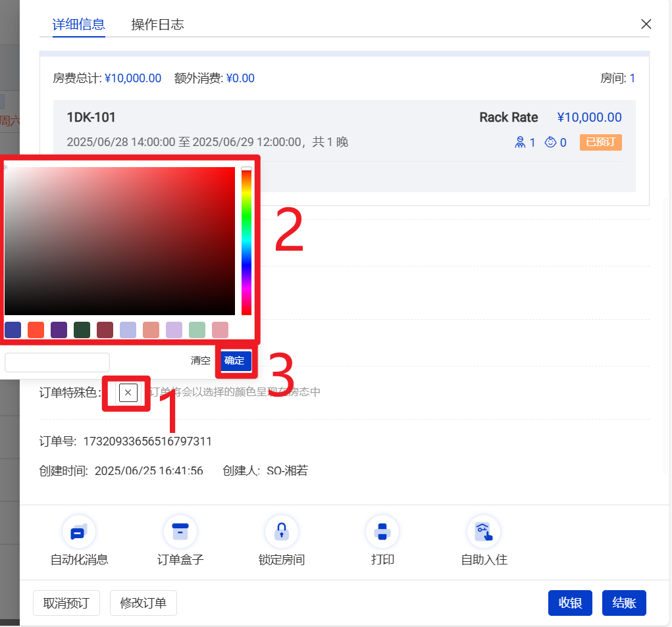Click the 打印 print icon

382,532
